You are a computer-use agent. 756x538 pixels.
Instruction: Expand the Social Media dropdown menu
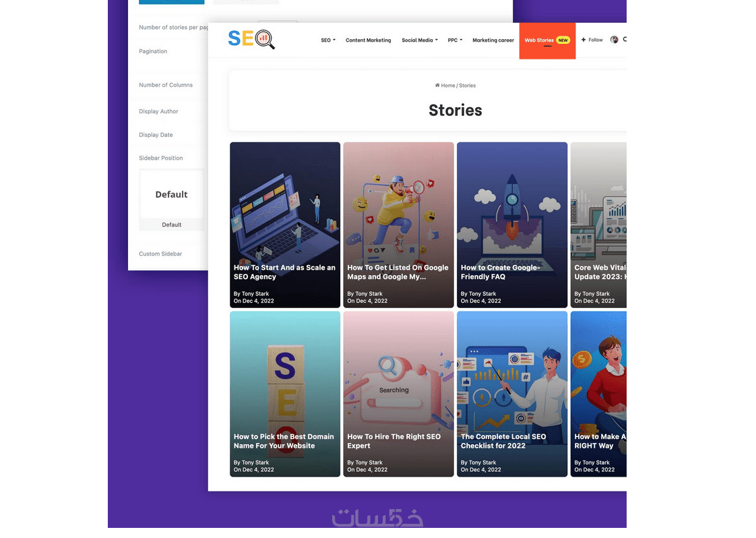coord(420,40)
